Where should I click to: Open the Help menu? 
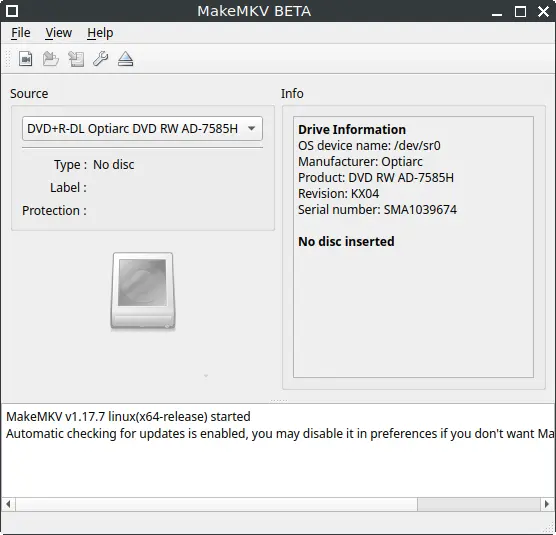100,33
